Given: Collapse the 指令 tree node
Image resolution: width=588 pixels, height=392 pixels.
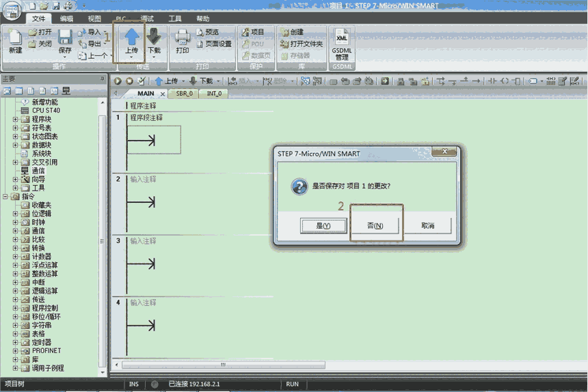Looking at the screenshot, I should pos(5,197).
